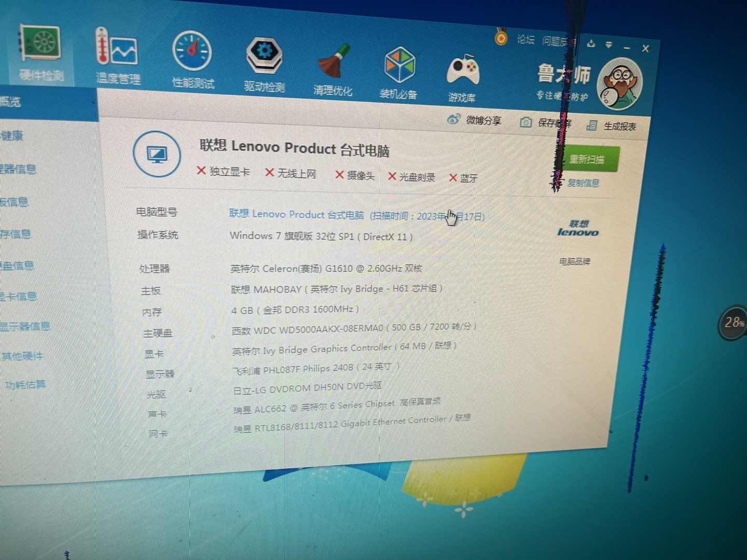The width and height of the screenshot is (747, 560).
Task: Click the 电脑品牌 label under Lenovo logo
Action: tap(574, 261)
